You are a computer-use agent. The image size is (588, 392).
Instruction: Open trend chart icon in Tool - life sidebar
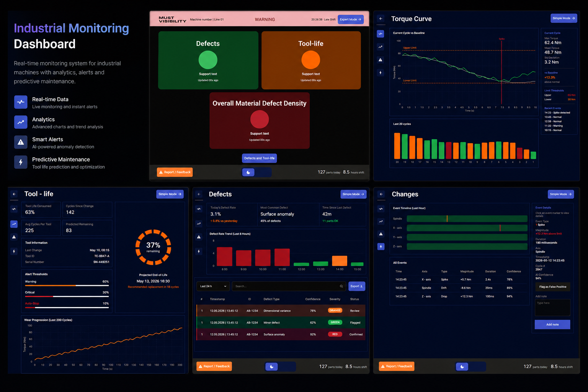point(14,224)
